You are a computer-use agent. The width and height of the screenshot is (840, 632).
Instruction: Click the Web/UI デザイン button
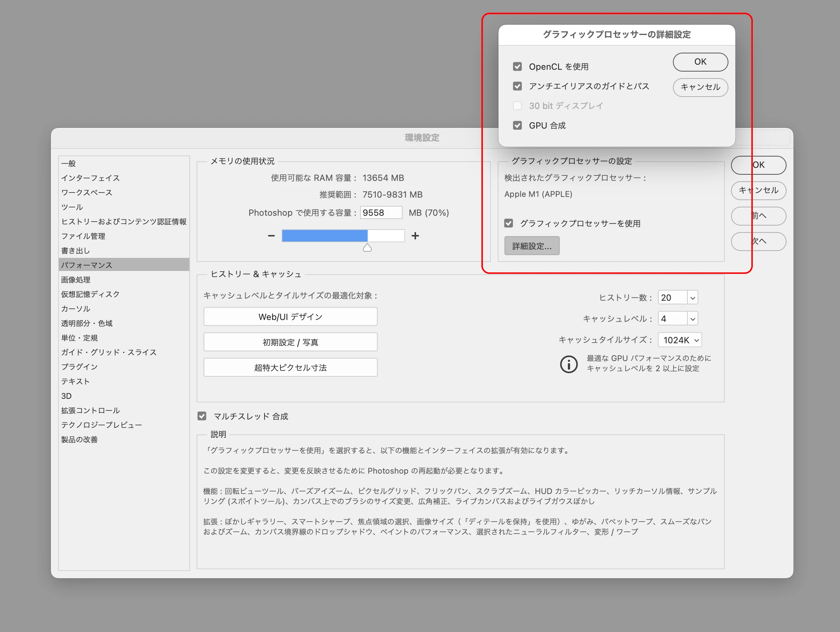click(290, 317)
